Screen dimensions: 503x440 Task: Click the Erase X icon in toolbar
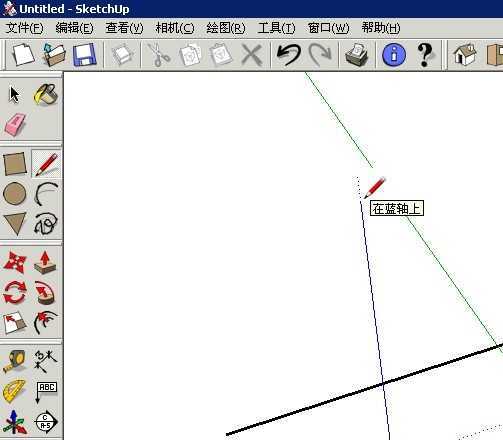(251, 55)
